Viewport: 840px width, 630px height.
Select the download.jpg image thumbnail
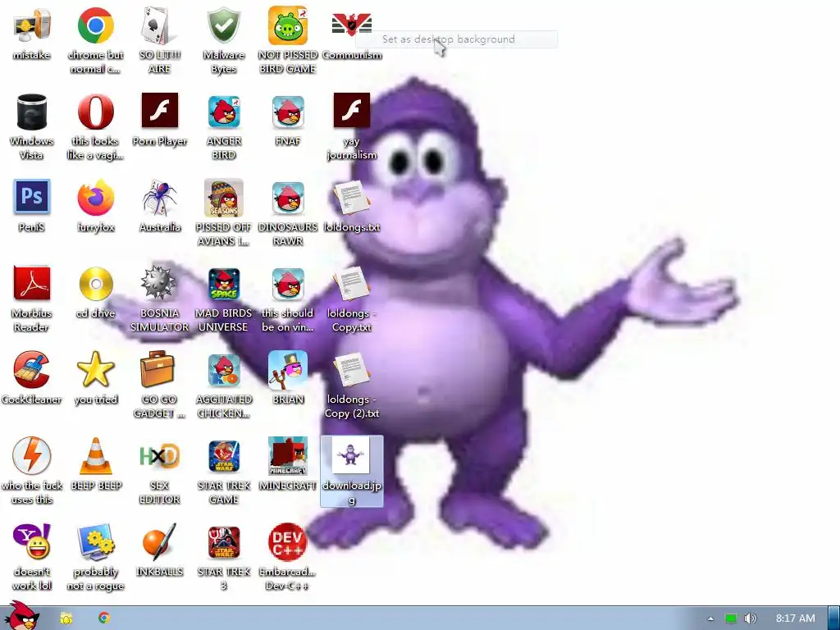pos(351,455)
